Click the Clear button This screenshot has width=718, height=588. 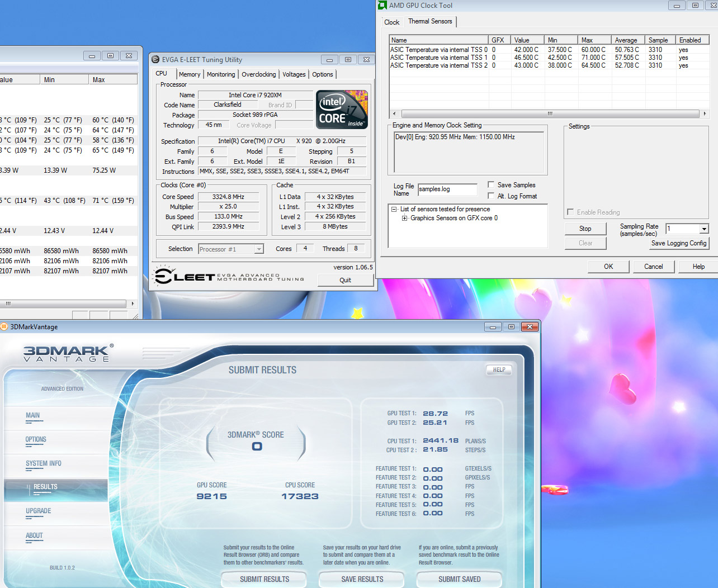pyautogui.click(x=585, y=243)
